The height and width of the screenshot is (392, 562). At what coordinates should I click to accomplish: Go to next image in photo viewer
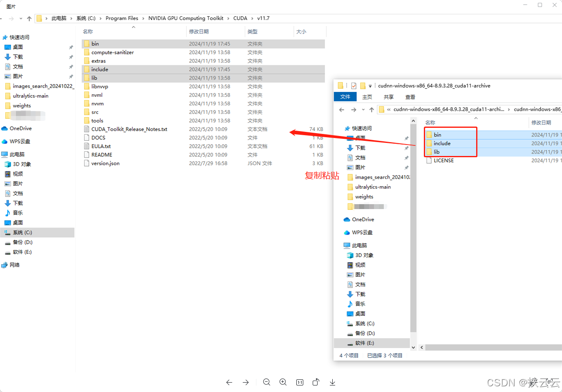pyautogui.click(x=246, y=382)
